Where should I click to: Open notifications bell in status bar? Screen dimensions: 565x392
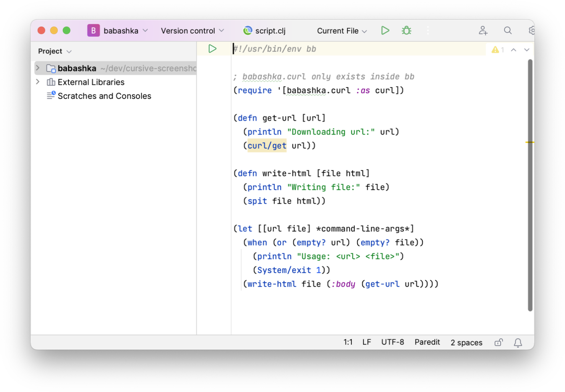(x=518, y=343)
